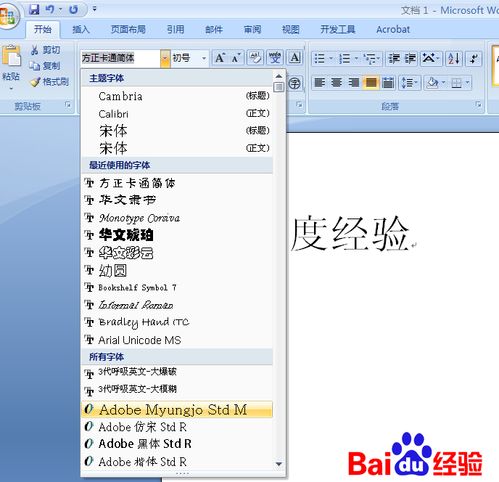Image resolution: width=499 pixels, height=482 pixels.
Task: Click the multilevel list icon
Action: tap(371, 59)
